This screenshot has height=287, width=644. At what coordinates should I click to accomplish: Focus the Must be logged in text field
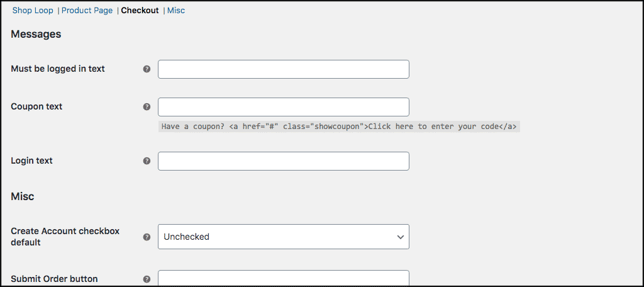click(284, 69)
